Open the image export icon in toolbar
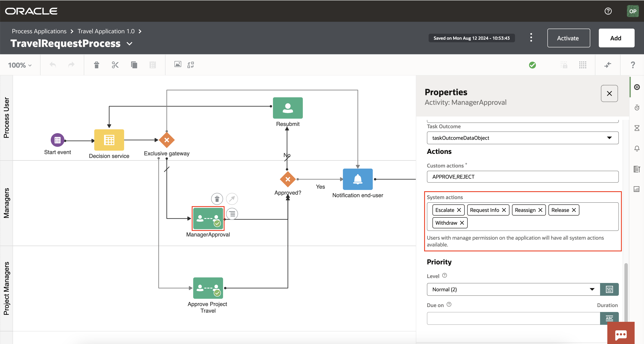The height and width of the screenshot is (344, 644). (177, 64)
